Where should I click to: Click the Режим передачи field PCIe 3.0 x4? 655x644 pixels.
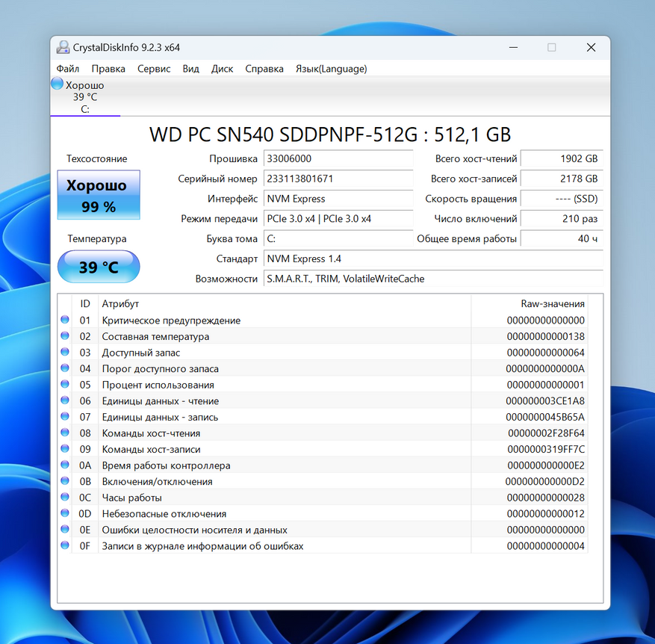(338, 219)
